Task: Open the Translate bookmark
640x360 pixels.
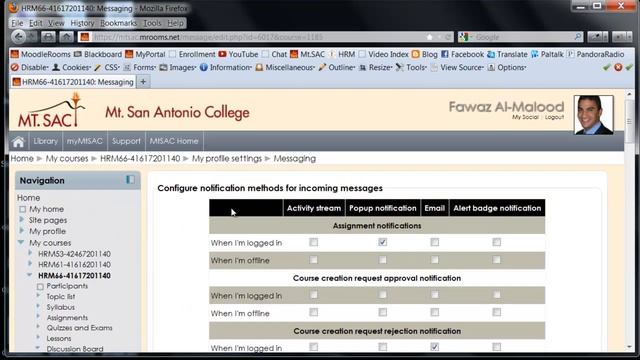Action: 507,54
